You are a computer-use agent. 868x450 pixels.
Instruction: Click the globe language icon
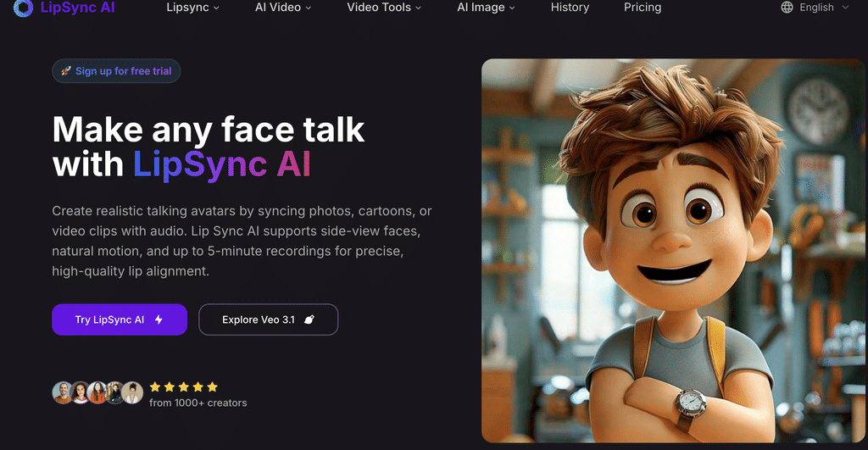[x=787, y=7]
